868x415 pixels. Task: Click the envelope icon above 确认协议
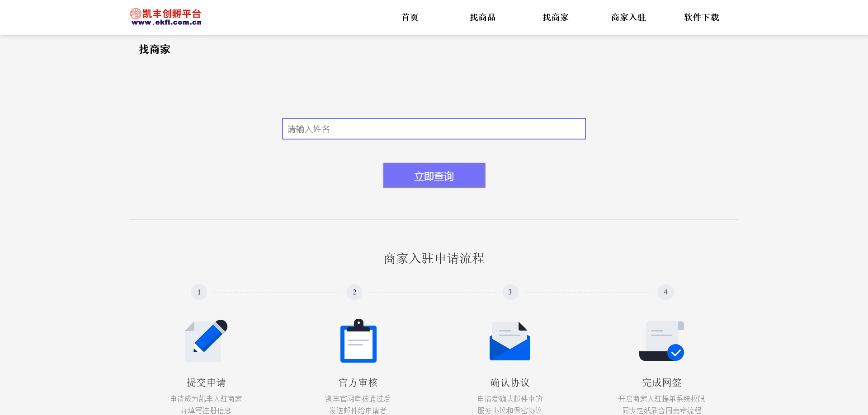[509, 341]
